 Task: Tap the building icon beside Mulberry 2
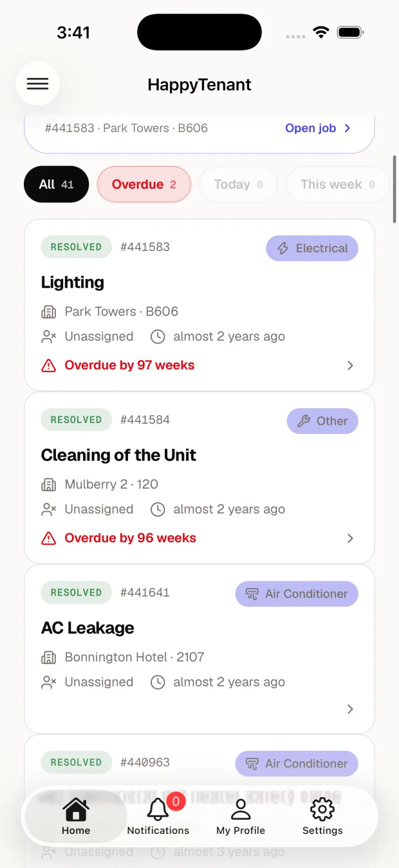click(48, 484)
